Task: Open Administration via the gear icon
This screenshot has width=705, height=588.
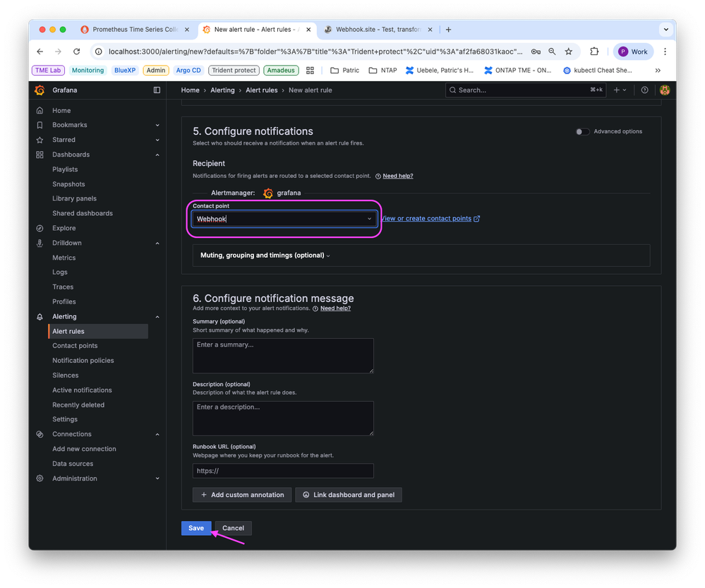Action: point(39,478)
